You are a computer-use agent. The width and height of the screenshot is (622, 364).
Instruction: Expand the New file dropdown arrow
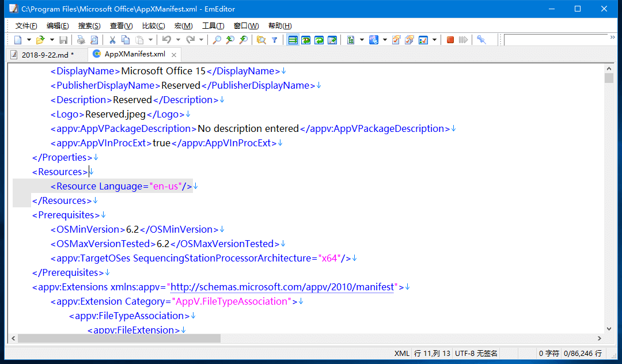click(29, 40)
